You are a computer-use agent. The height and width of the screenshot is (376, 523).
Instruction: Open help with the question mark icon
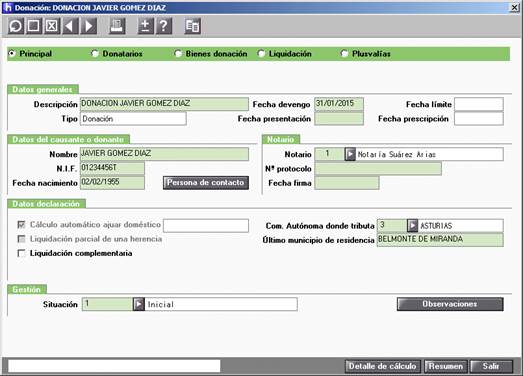click(x=164, y=26)
